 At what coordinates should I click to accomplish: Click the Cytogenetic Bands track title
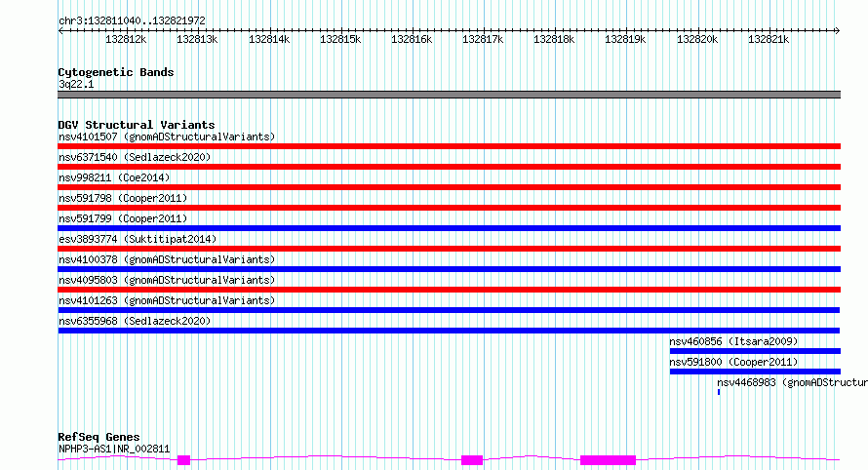tap(116, 72)
